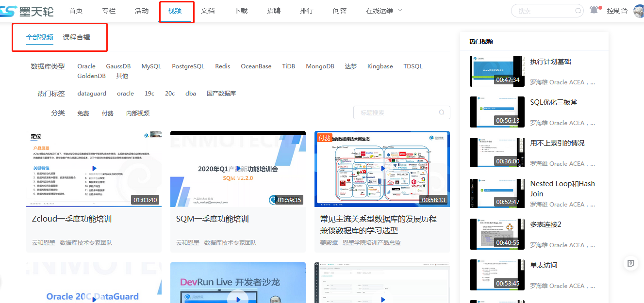Filter videos by 免费
644x303 pixels.
[x=83, y=113]
